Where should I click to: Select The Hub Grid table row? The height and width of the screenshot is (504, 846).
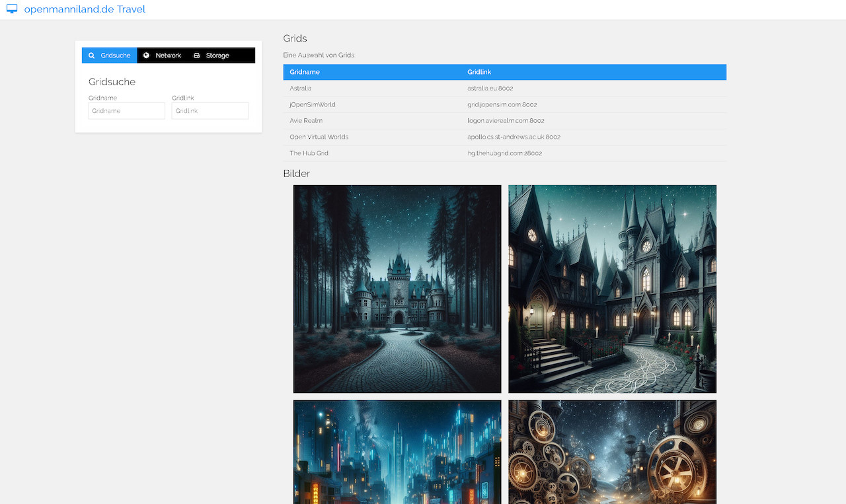point(309,153)
